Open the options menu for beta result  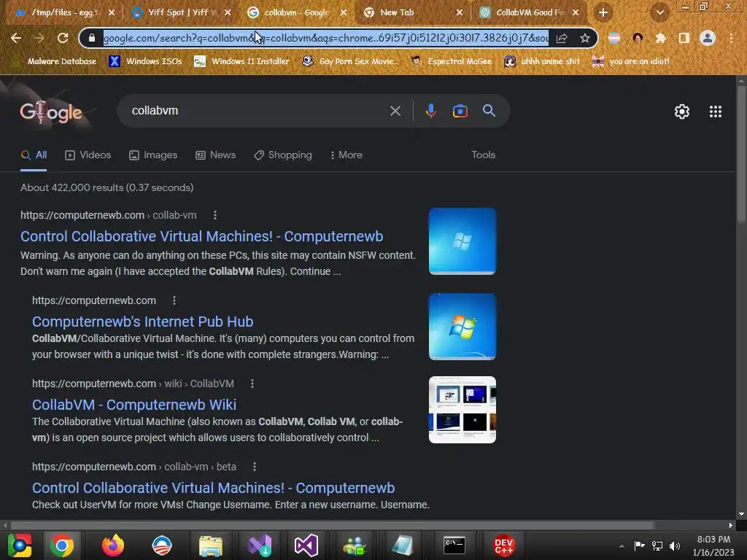pos(254,467)
